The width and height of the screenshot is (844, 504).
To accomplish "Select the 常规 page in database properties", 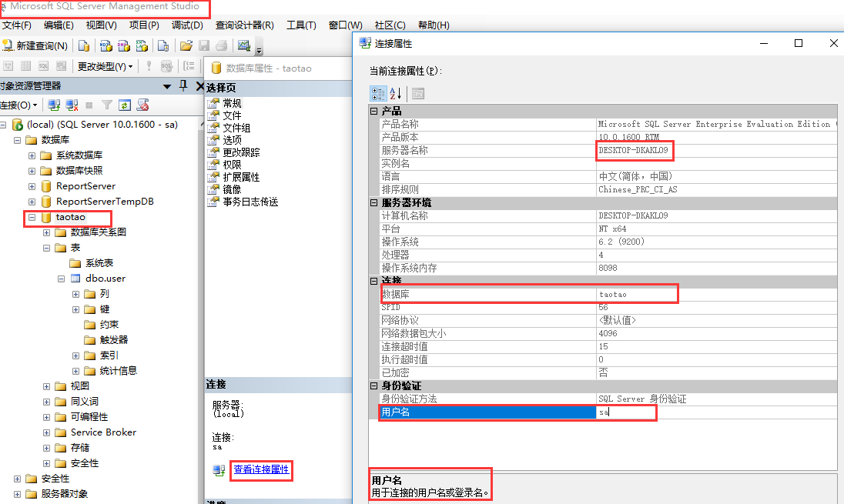I will (x=232, y=103).
